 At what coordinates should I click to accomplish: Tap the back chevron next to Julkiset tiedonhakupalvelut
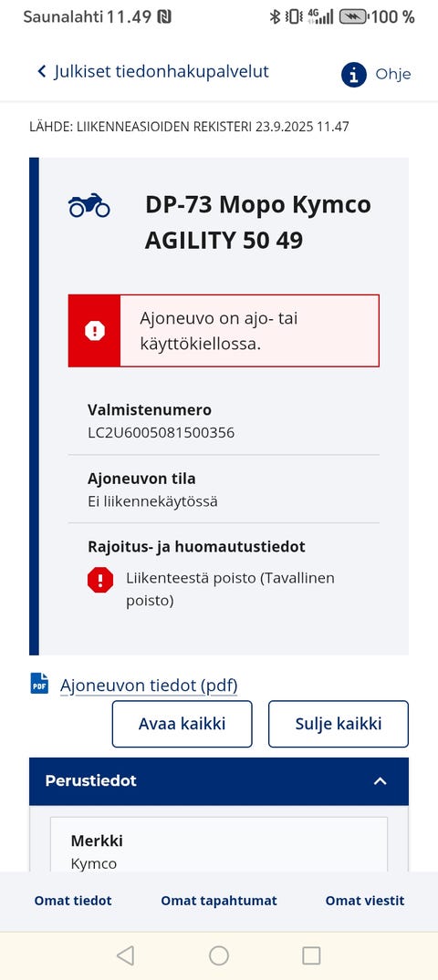(42, 72)
